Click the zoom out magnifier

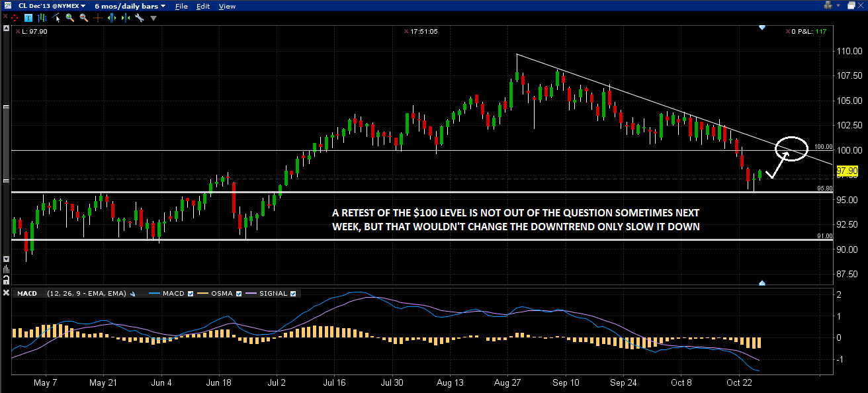tap(84, 18)
